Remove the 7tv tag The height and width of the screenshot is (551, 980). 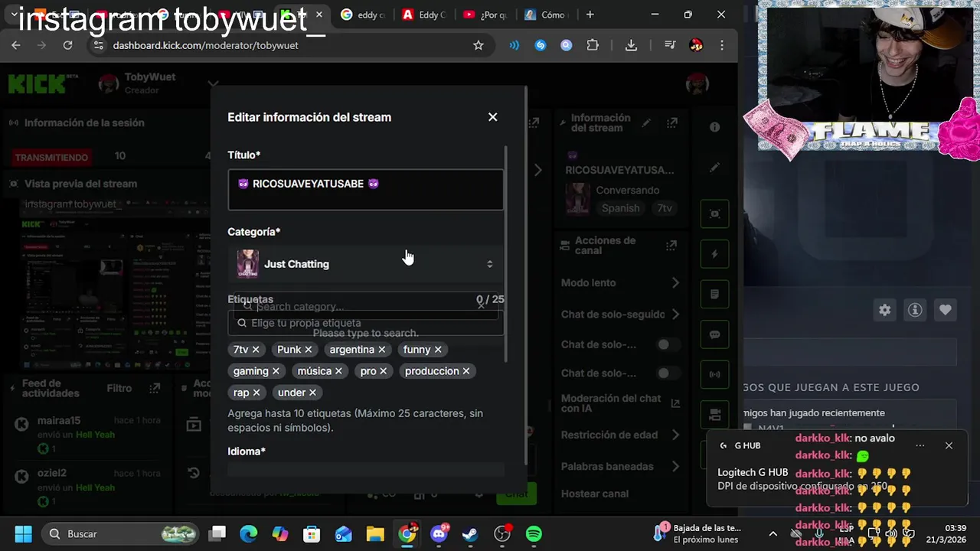[x=256, y=350]
